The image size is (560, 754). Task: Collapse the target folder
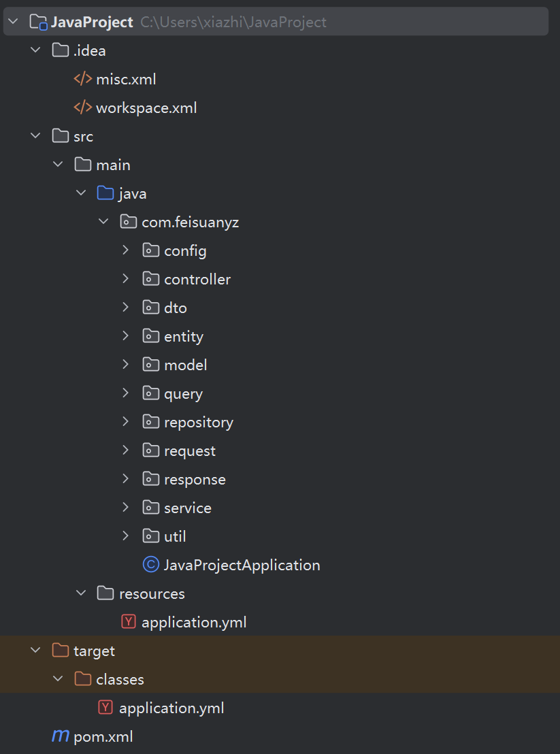point(35,650)
